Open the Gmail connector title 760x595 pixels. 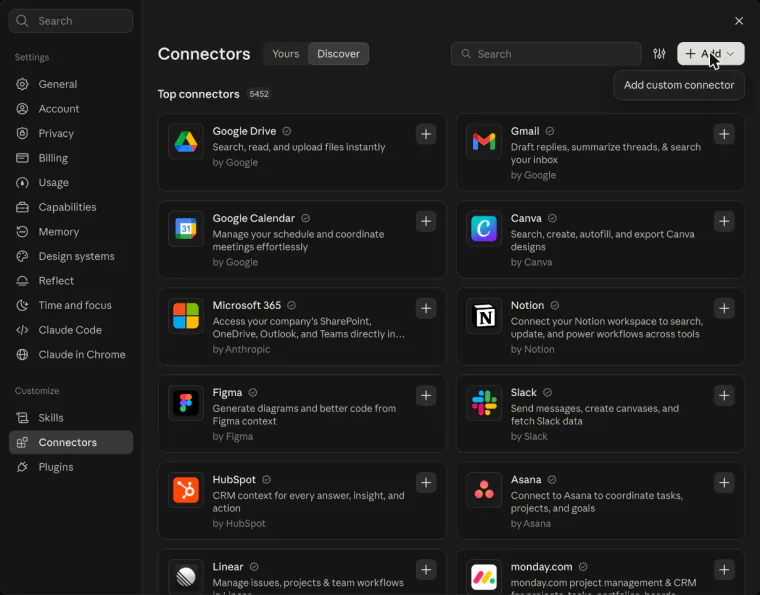pyautogui.click(x=524, y=131)
